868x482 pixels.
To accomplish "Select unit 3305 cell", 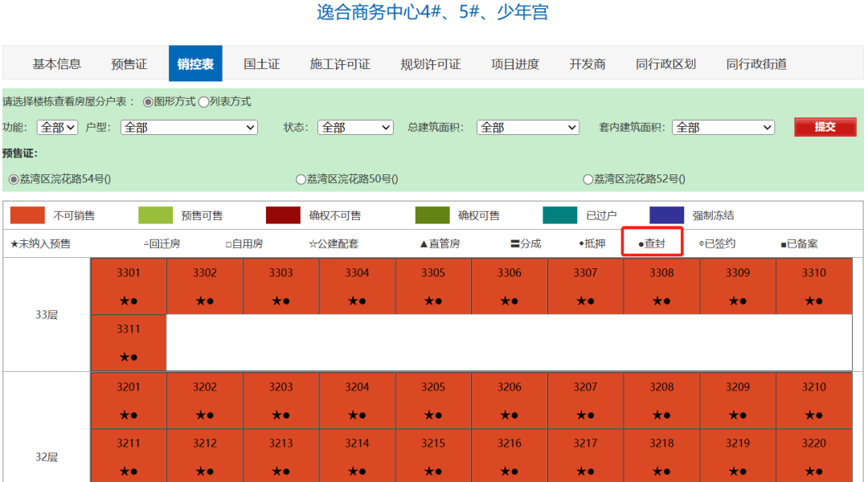I will 433,287.
